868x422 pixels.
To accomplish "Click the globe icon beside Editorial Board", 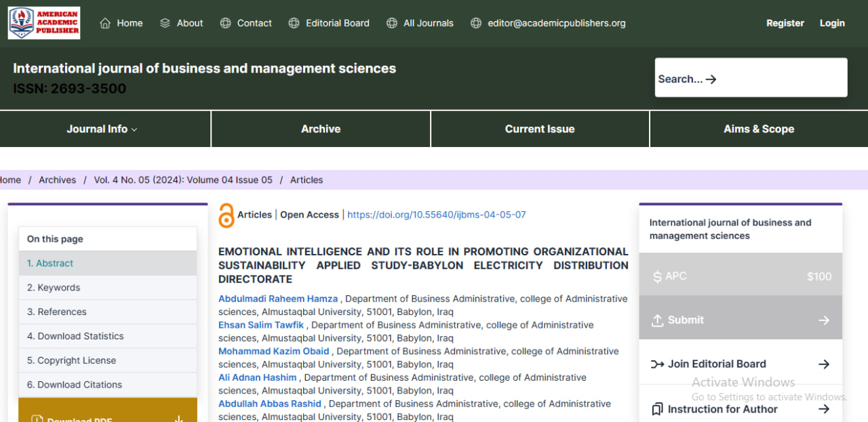I will pyautogui.click(x=294, y=23).
